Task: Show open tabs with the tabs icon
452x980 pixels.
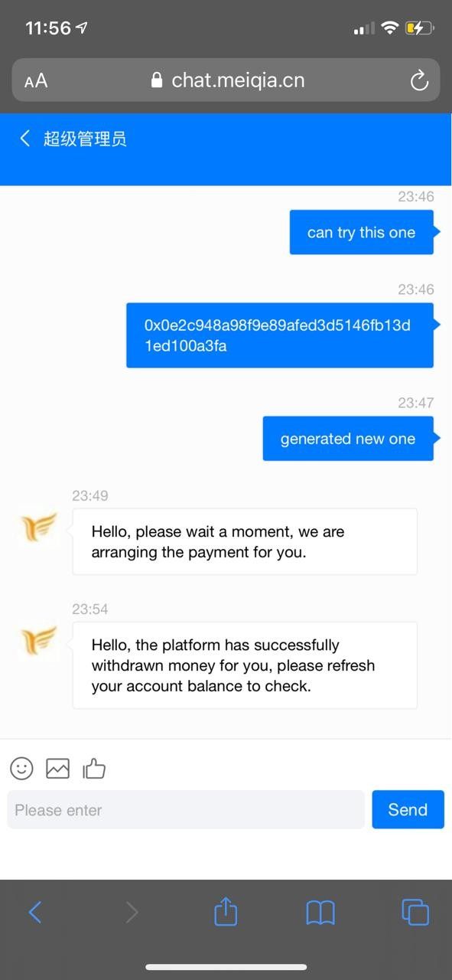Action: pyautogui.click(x=415, y=912)
